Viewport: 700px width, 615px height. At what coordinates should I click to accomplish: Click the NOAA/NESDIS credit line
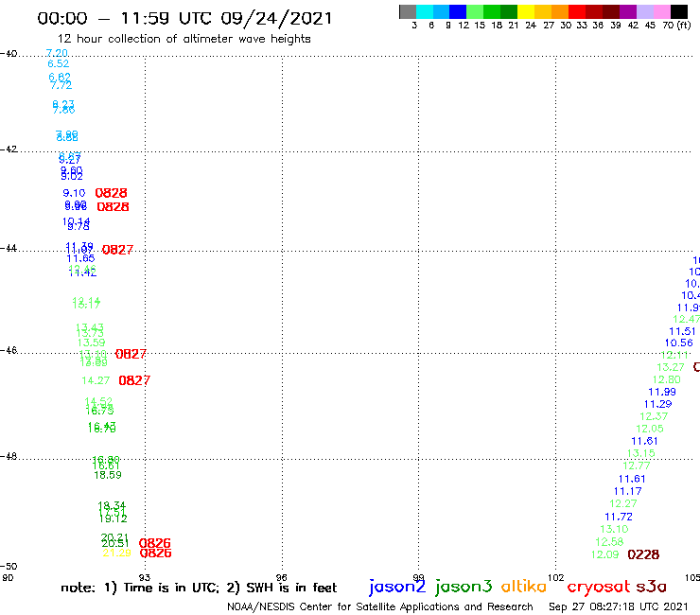[380, 607]
